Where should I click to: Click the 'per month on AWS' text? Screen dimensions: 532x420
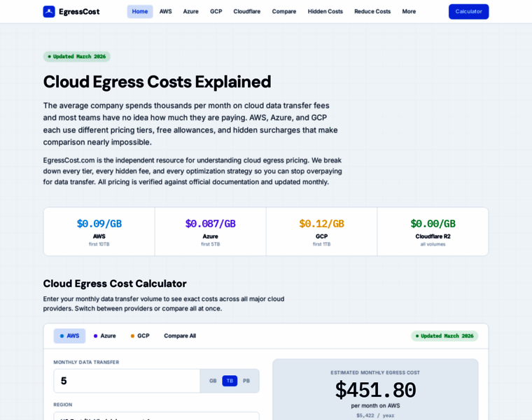click(x=375, y=406)
